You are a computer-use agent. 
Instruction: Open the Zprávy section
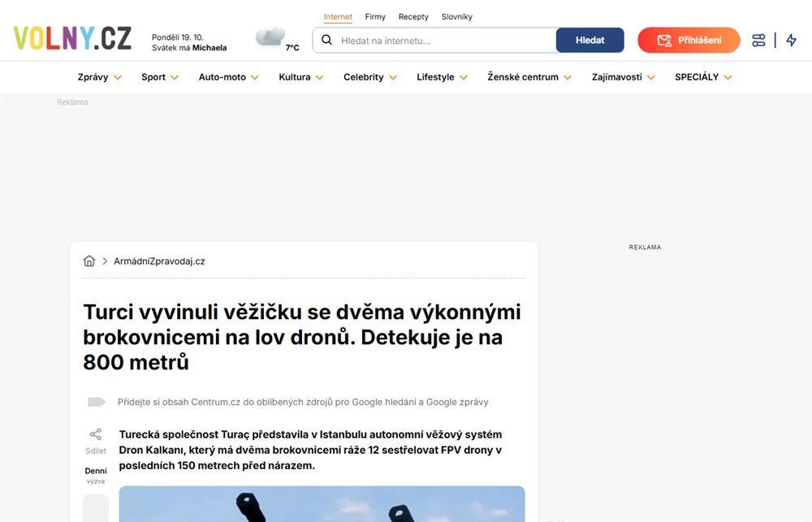pos(93,77)
